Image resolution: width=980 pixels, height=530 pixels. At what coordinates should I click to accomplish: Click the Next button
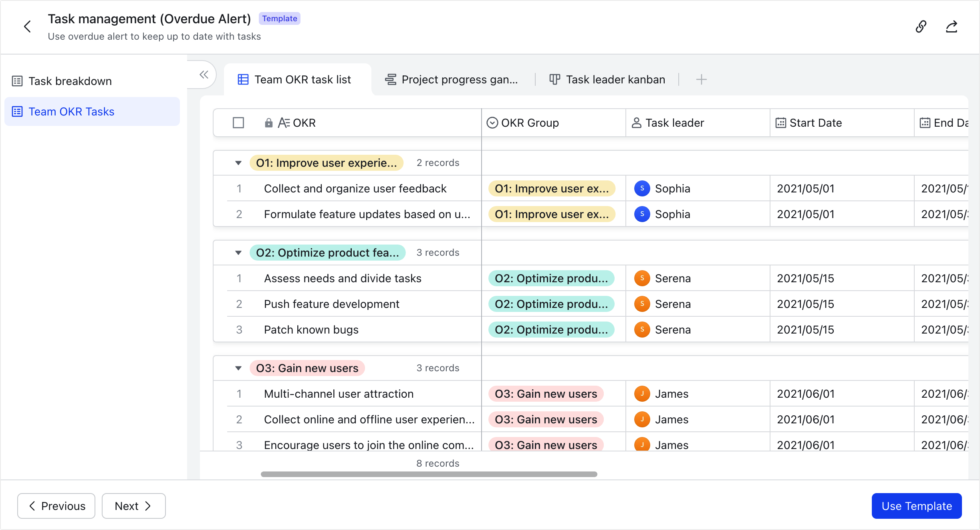pyautogui.click(x=133, y=506)
